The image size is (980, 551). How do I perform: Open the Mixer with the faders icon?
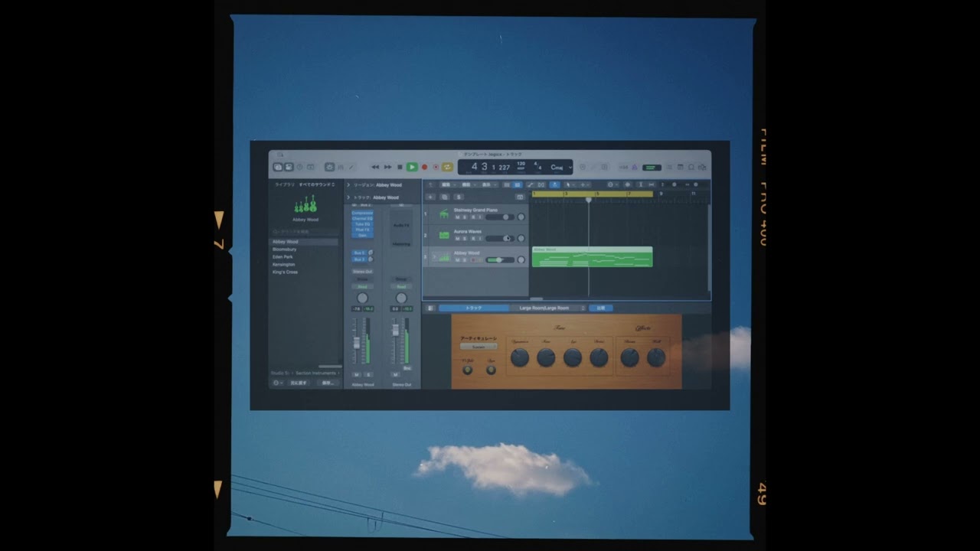coord(340,167)
